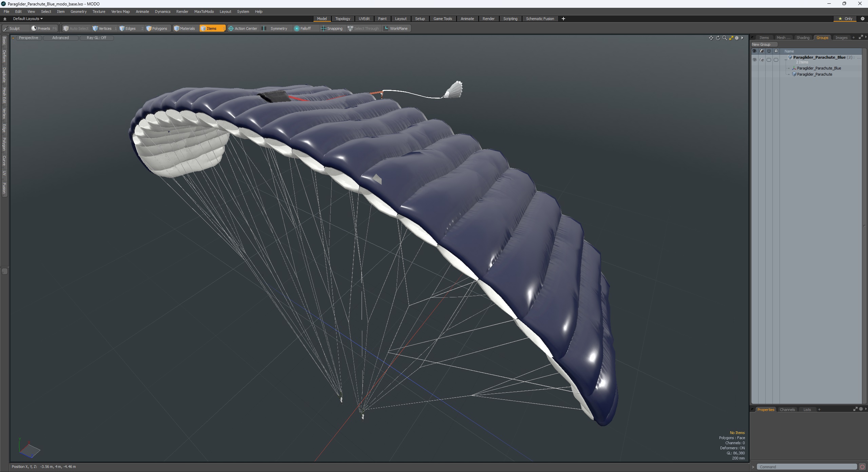
Task: Click the camera render column header
Action: click(762, 51)
